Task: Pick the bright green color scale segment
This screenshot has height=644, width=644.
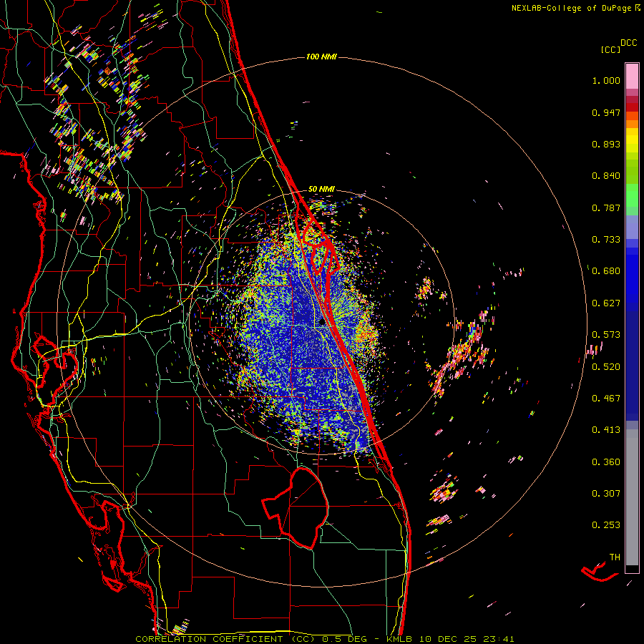Action: pyautogui.click(x=632, y=195)
